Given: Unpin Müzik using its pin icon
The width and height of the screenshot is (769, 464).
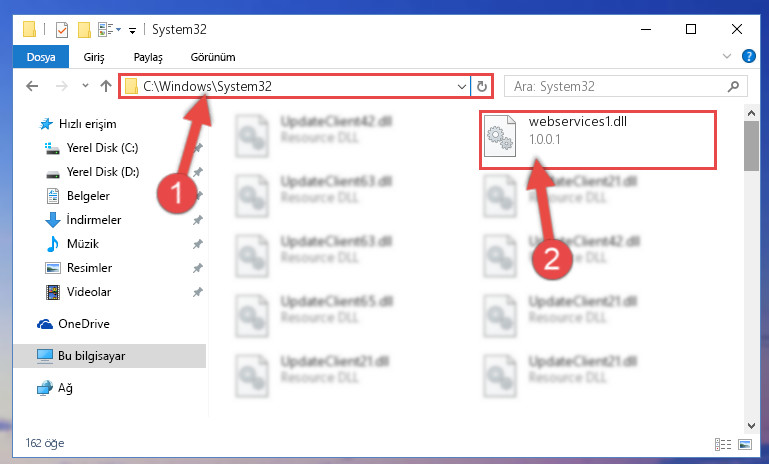Looking at the screenshot, I should coord(198,244).
